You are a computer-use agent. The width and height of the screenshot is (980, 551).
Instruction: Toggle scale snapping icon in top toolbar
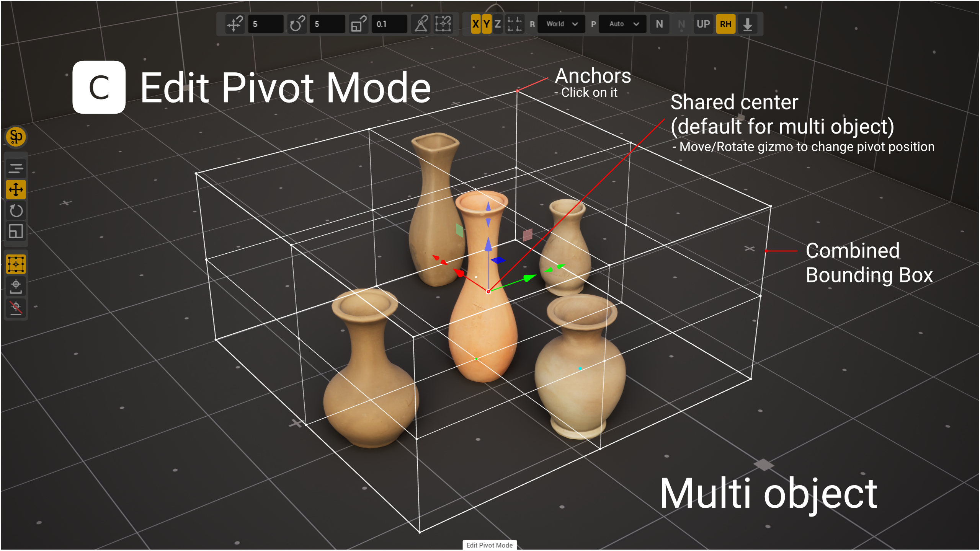click(x=359, y=24)
